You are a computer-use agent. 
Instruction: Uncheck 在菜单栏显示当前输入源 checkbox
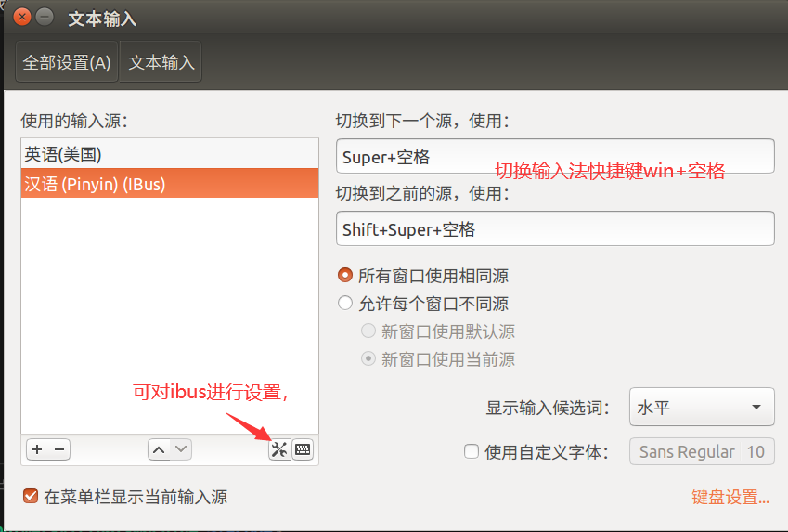31,497
